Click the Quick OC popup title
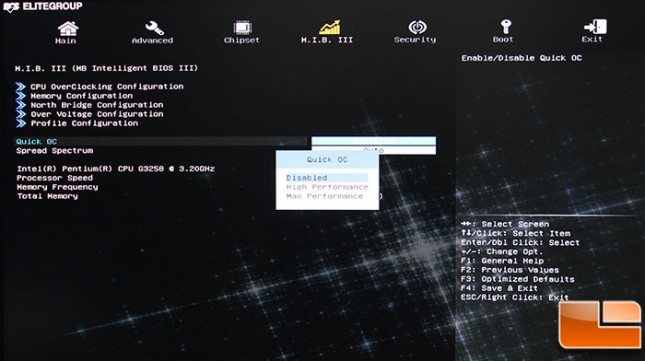 327,160
